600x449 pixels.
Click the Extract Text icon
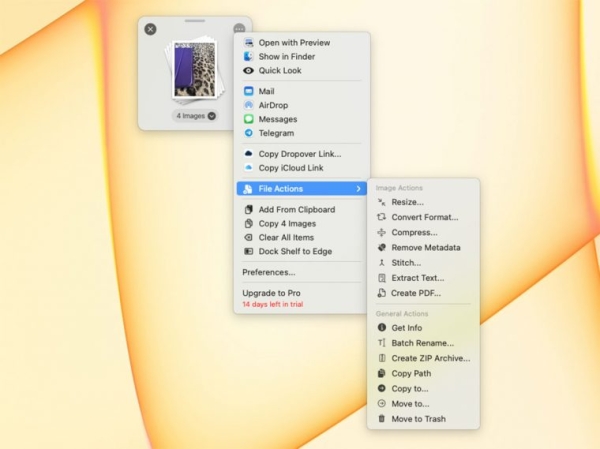coord(382,278)
